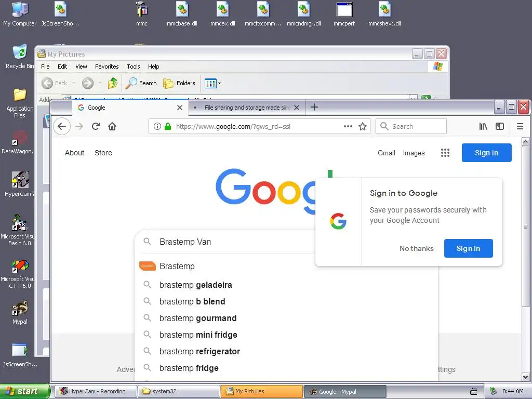Open Favorites menu in My Pictures
Screen dimensions: 532x399
107,66
